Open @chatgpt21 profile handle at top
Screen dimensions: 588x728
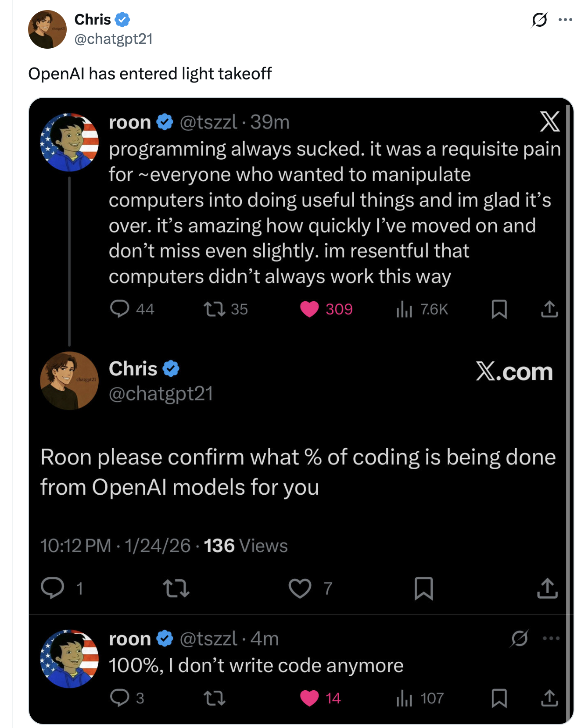pos(114,39)
